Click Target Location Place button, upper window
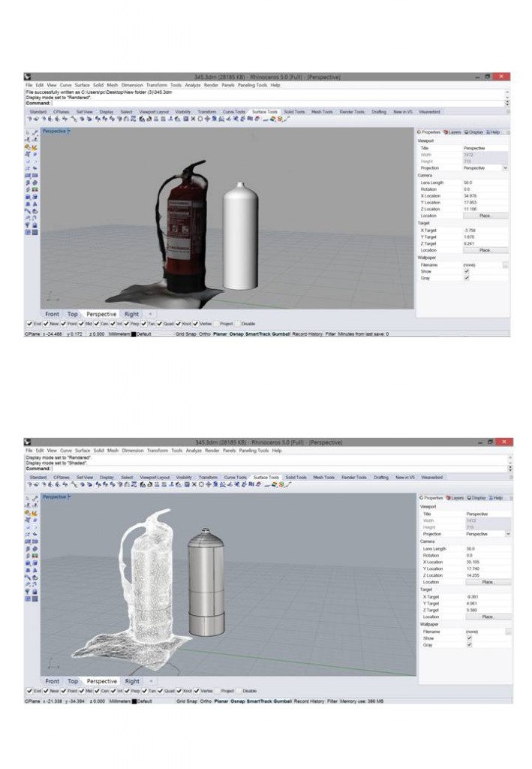 pyautogui.click(x=485, y=250)
